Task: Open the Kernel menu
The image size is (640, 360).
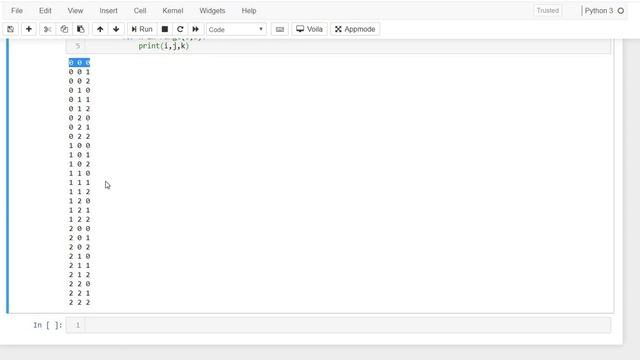Action: click(173, 11)
